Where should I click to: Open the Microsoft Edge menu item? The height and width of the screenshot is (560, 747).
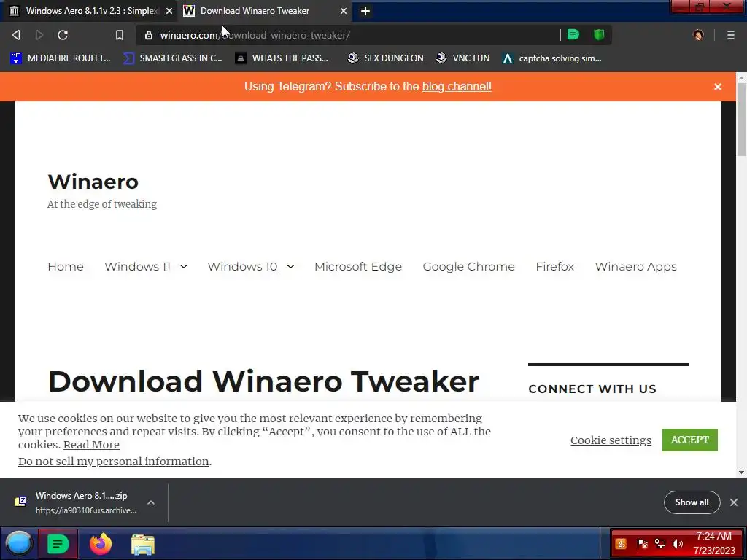pyautogui.click(x=358, y=267)
